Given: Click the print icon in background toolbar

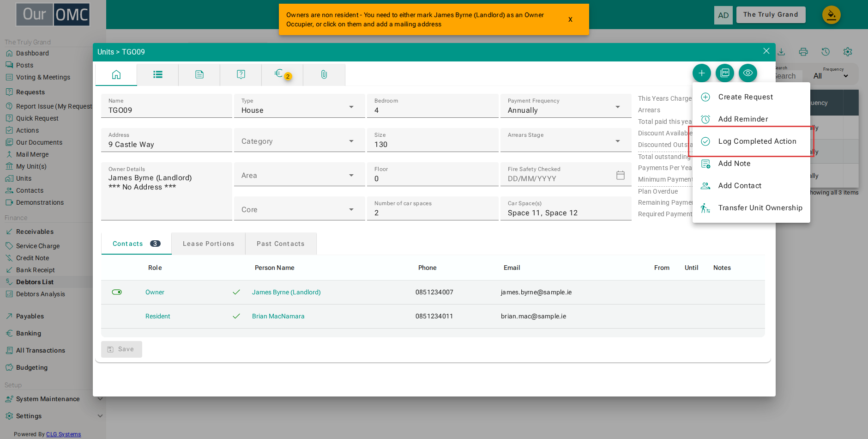Looking at the screenshot, I should point(803,52).
